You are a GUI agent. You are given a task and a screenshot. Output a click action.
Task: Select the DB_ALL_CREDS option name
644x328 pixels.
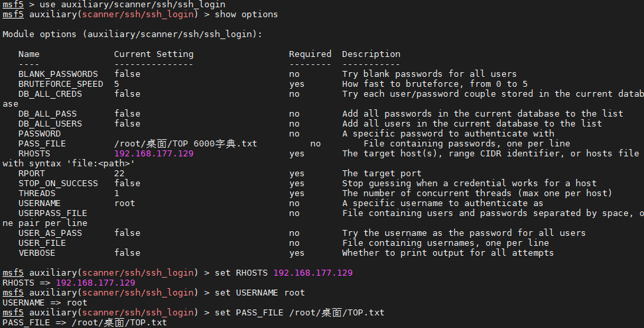pyautogui.click(x=50, y=94)
